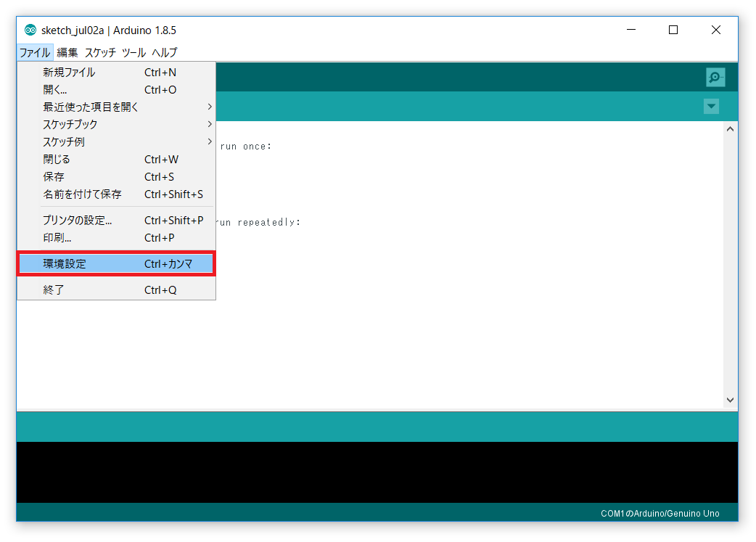
Task: Click the scrollbar up arrow icon
Action: point(730,128)
